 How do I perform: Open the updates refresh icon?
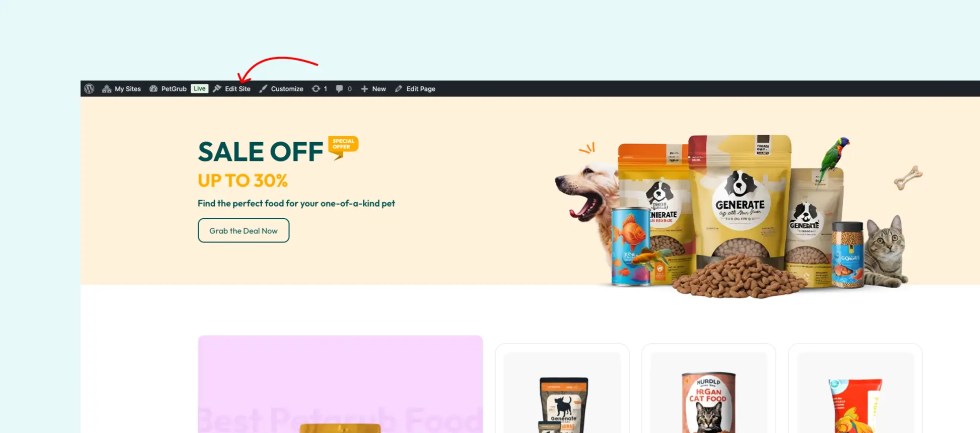point(316,89)
